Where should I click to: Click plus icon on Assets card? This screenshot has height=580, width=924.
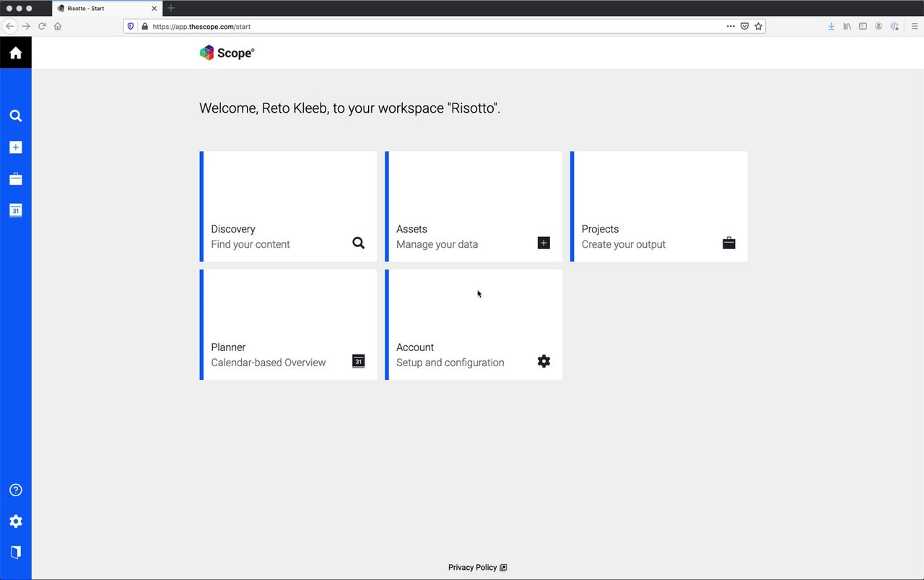click(544, 243)
